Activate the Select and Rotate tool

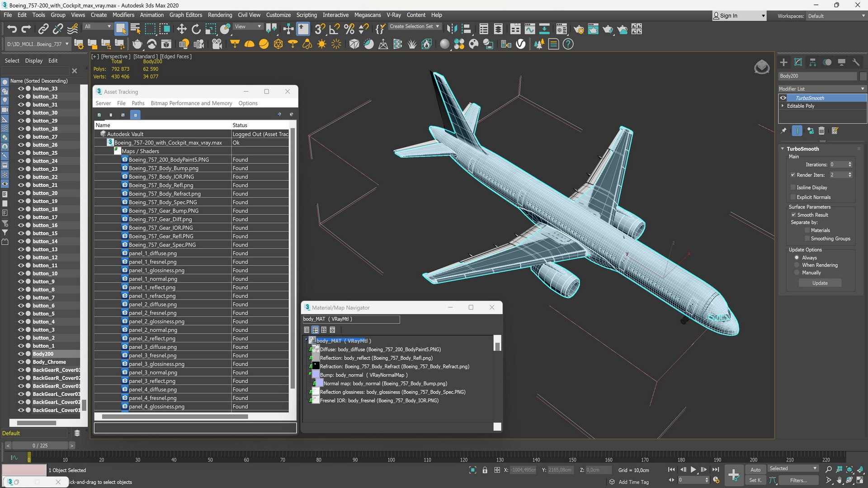196,29
